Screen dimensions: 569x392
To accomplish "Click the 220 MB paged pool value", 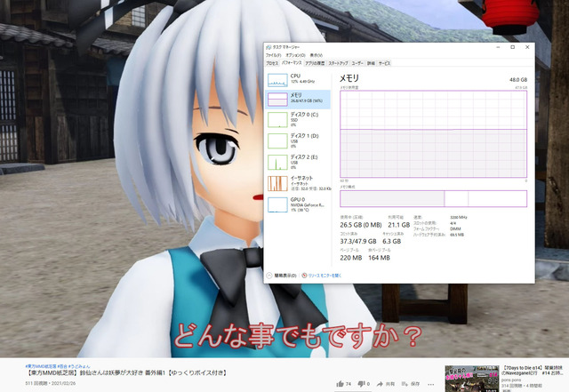I will (x=351, y=258).
